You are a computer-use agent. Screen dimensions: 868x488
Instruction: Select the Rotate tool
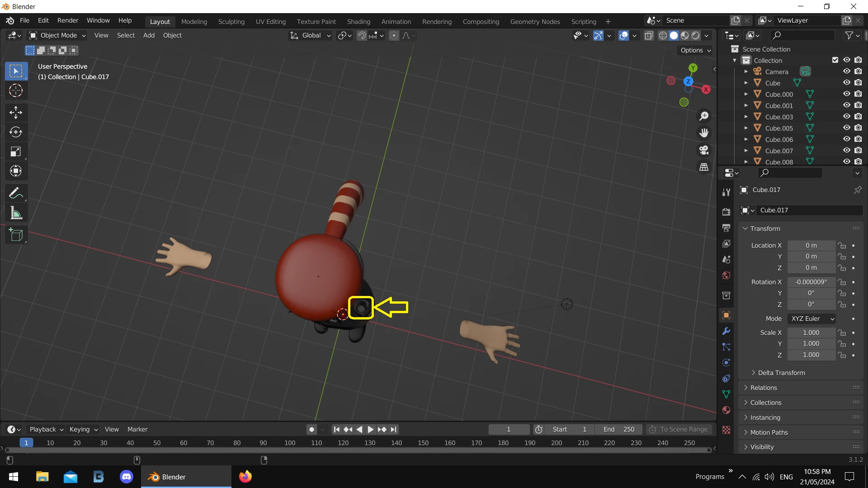point(16,132)
